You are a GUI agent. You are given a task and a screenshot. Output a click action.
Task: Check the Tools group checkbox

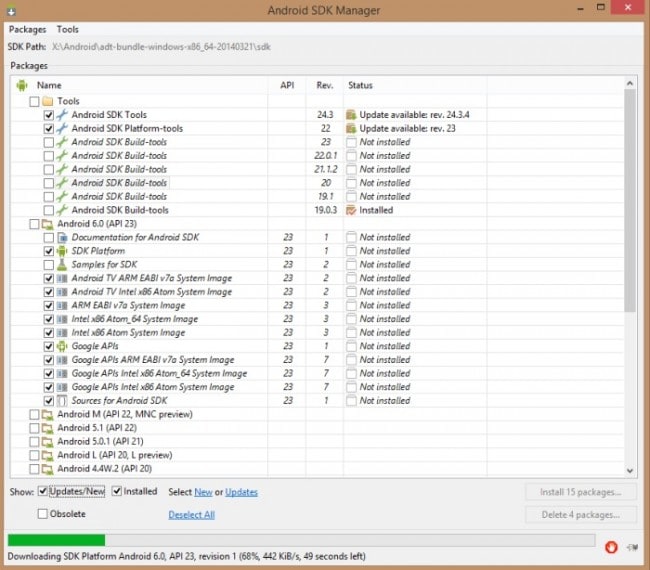click(x=34, y=102)
